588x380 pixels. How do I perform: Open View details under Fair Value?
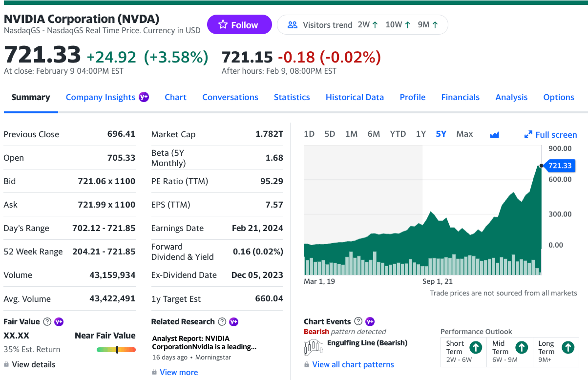(34, 364)
